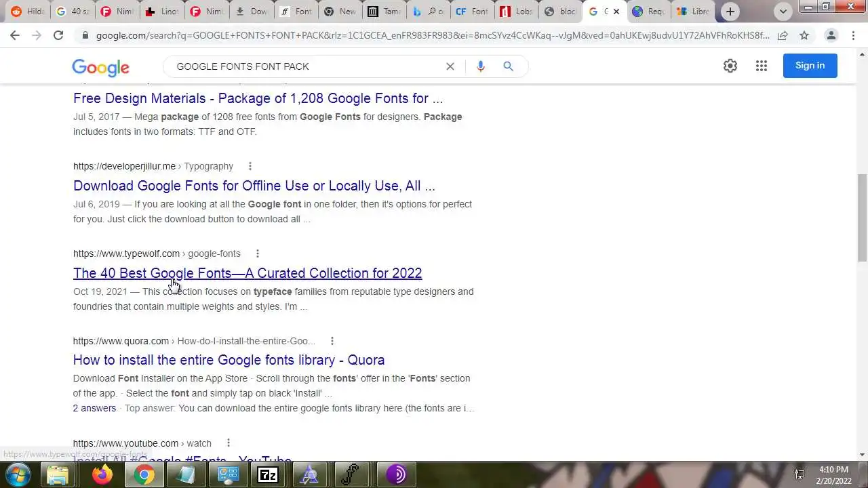Click the Google logo

point(100,67)
